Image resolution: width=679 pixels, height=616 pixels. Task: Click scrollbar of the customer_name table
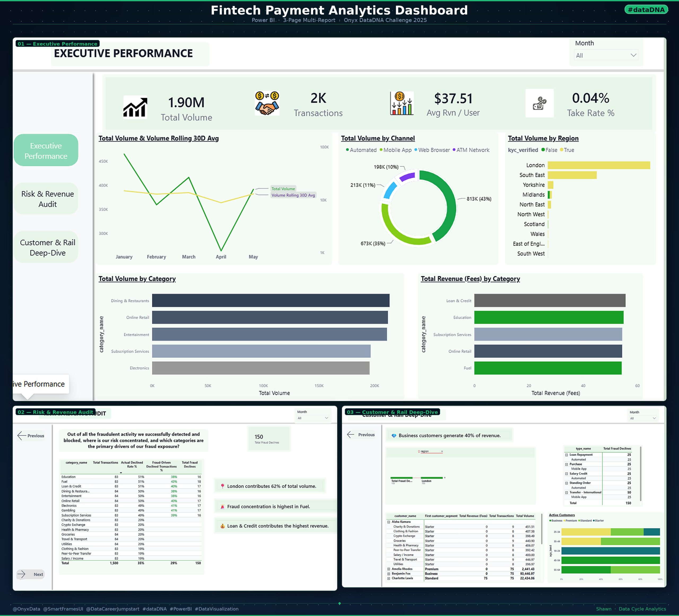click(x=542, y=529)
